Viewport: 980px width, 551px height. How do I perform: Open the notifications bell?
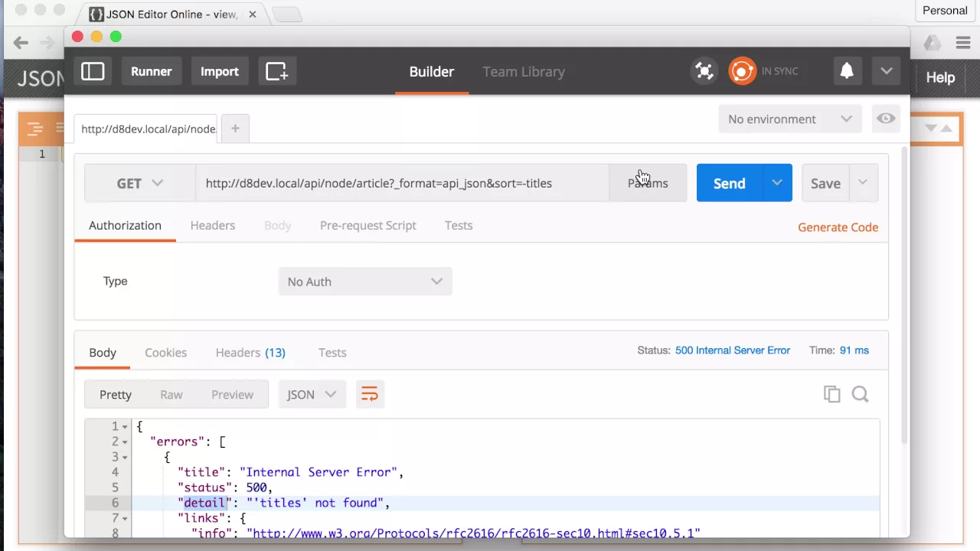(x=847, y=71)
